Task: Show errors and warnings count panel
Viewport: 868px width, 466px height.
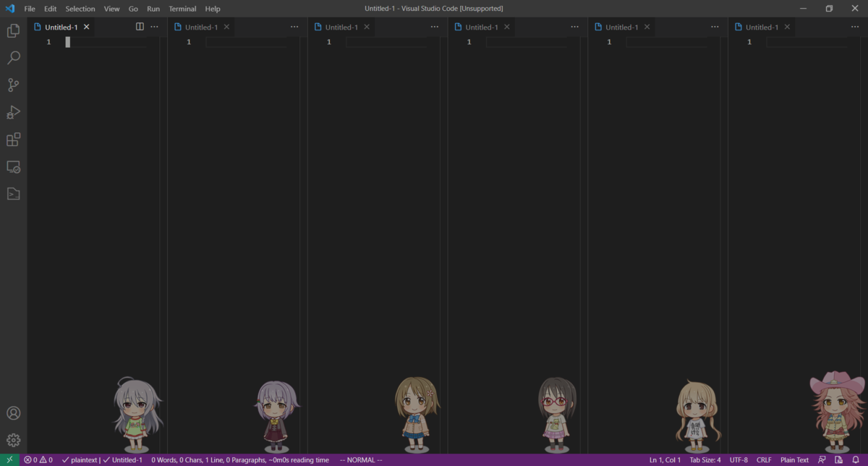Action: 38,459
